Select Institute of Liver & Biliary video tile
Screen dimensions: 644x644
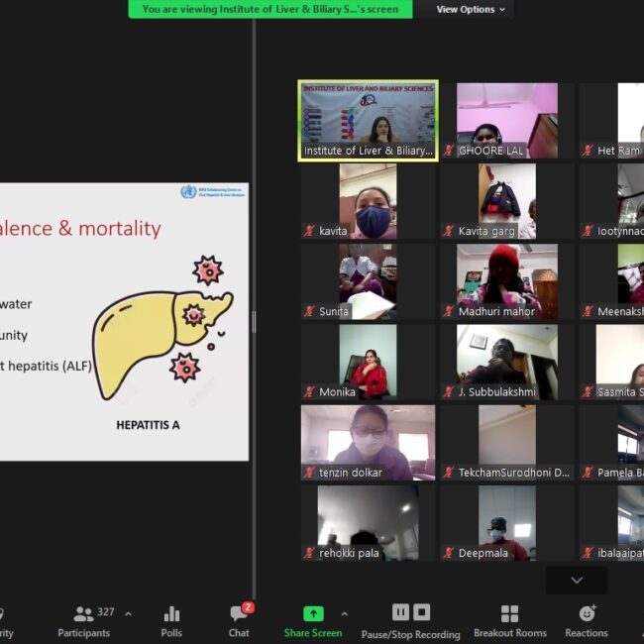[x=368, y=120]
